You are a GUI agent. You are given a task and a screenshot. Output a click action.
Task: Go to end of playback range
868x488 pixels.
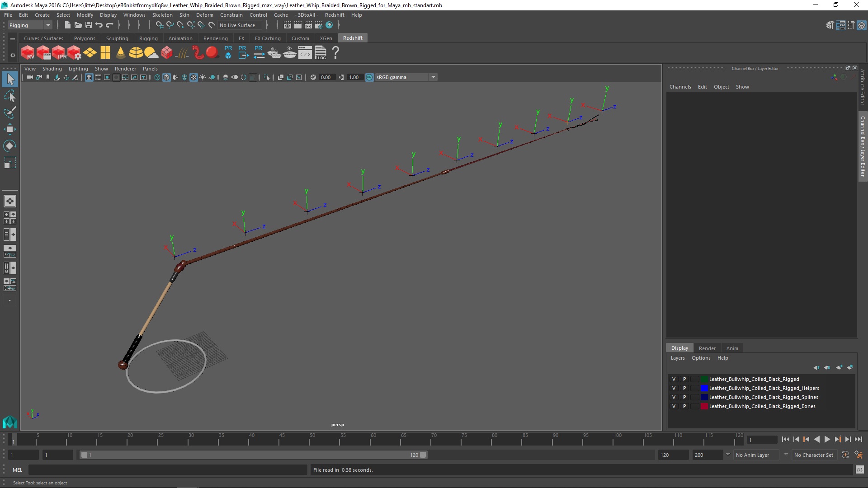pos(858,439)
